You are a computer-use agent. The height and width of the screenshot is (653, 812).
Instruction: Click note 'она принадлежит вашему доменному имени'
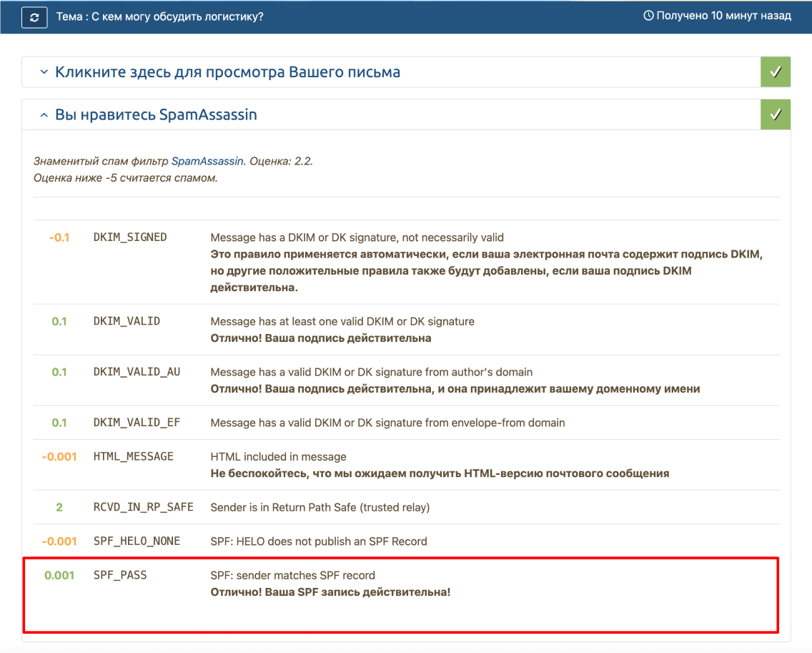point(455,388)
